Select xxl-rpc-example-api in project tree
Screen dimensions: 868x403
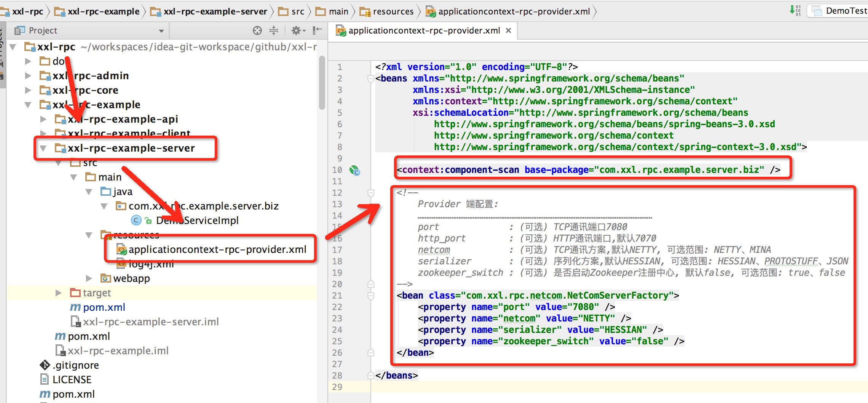click(x=123, y=119)
